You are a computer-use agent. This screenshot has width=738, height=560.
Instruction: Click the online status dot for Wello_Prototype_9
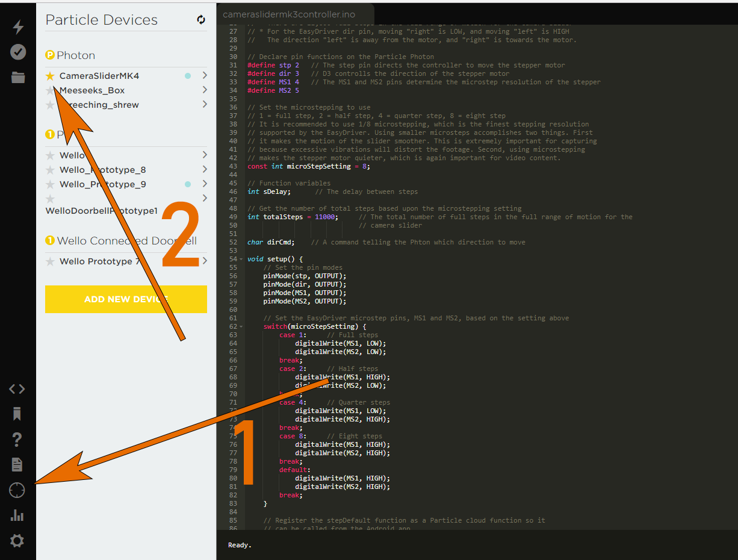pyautogui.click(x=188, y=184)
